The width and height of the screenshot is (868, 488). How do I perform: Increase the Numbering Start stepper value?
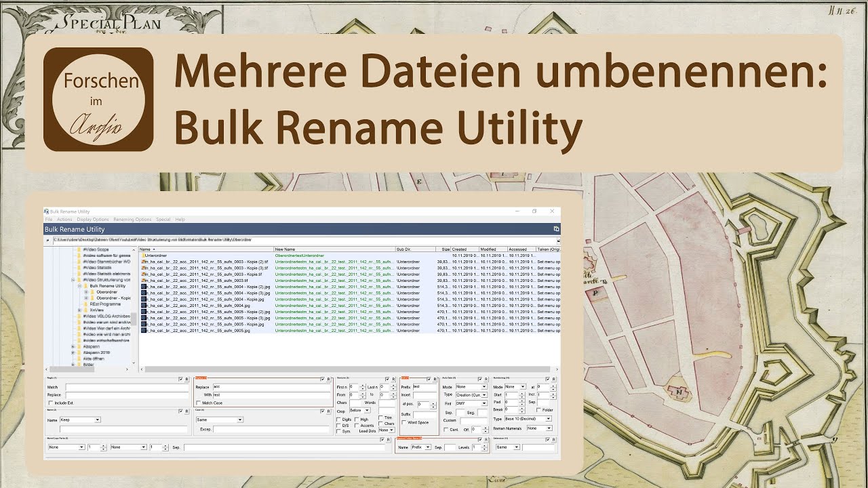tap(521, 393)
